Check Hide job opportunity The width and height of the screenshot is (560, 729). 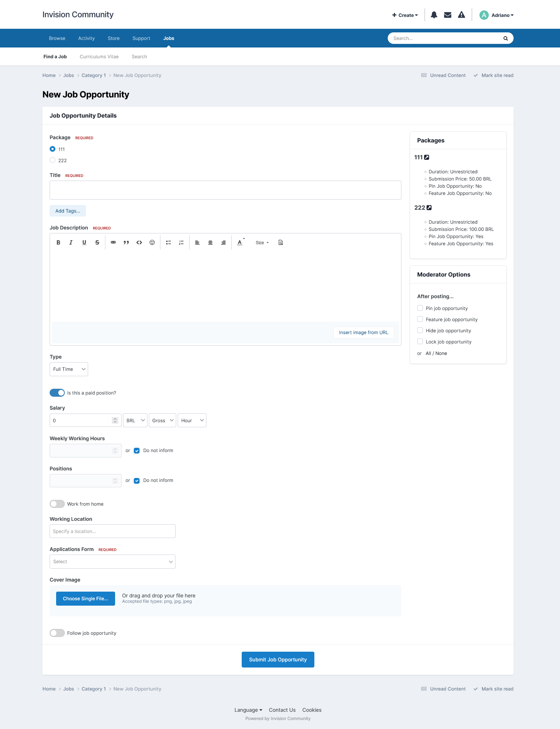coord(420,330)
